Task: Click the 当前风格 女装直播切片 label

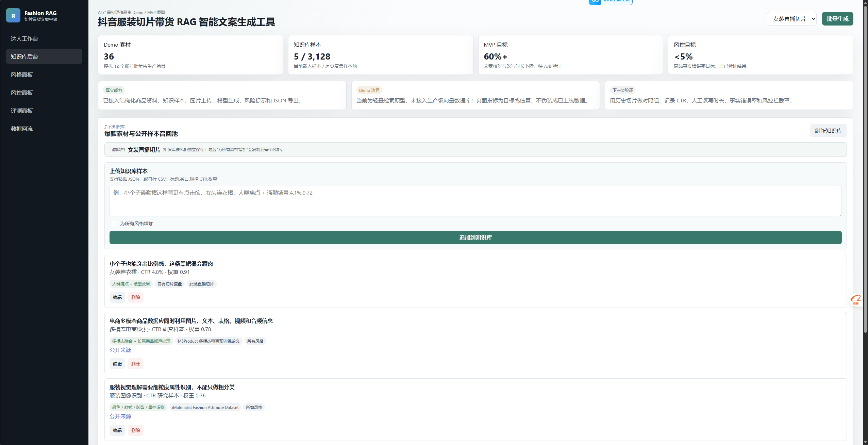Action: [x=134, y=150]
